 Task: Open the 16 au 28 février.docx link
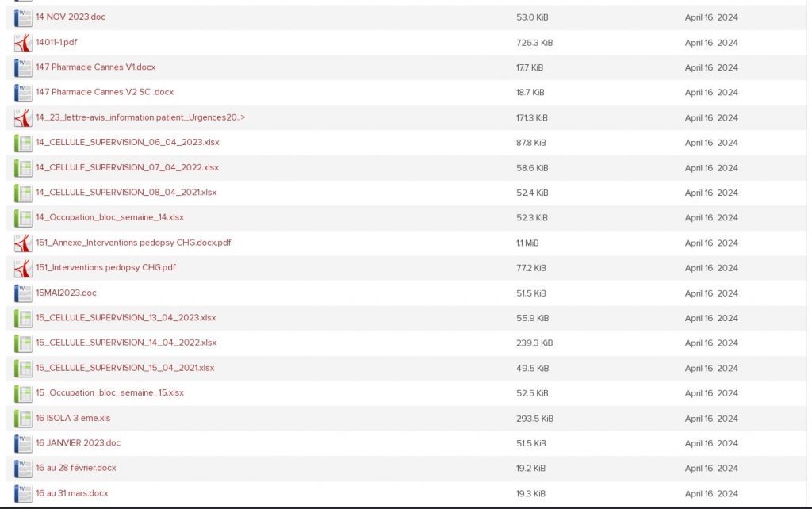[75, 469]
